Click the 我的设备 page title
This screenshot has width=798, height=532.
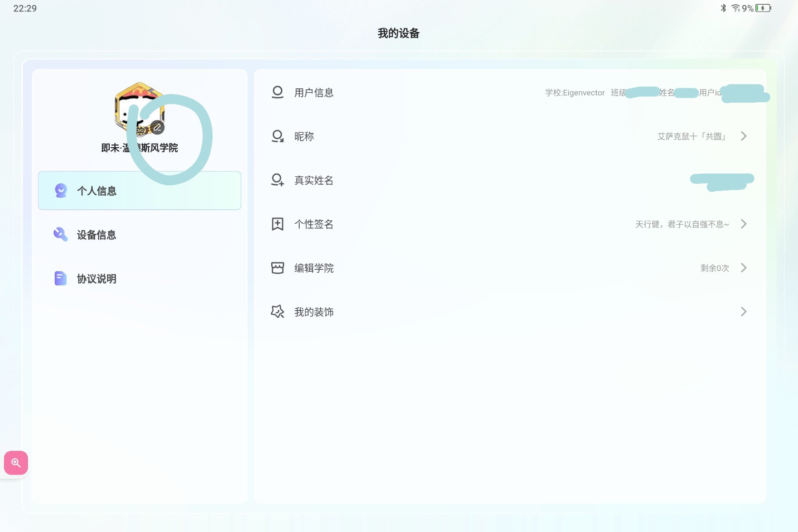(399, 33)
